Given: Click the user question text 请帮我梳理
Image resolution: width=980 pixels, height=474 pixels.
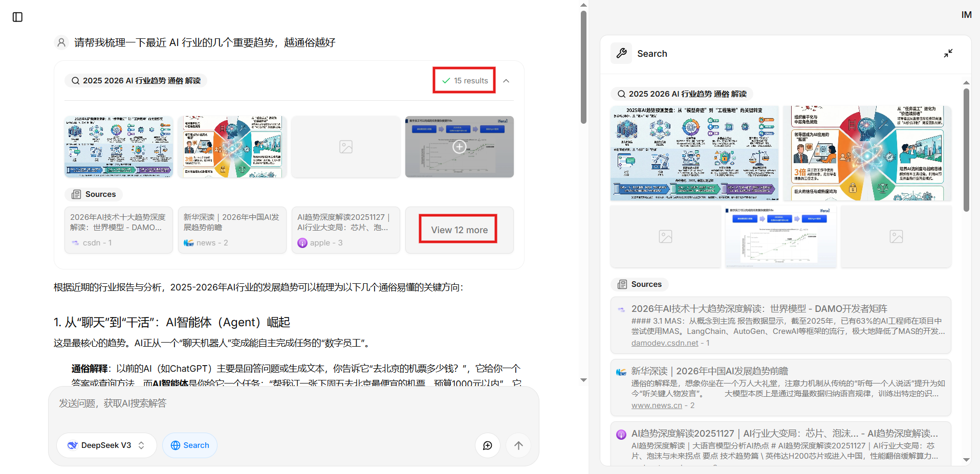Looking at the screenshot, I should pos(205,42).
